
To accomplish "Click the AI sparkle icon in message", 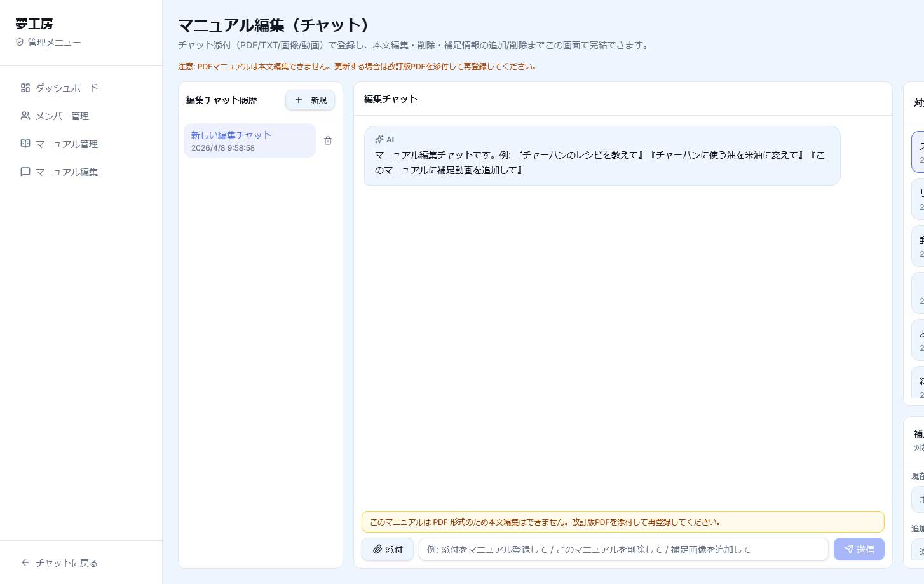I will [379, 139].
